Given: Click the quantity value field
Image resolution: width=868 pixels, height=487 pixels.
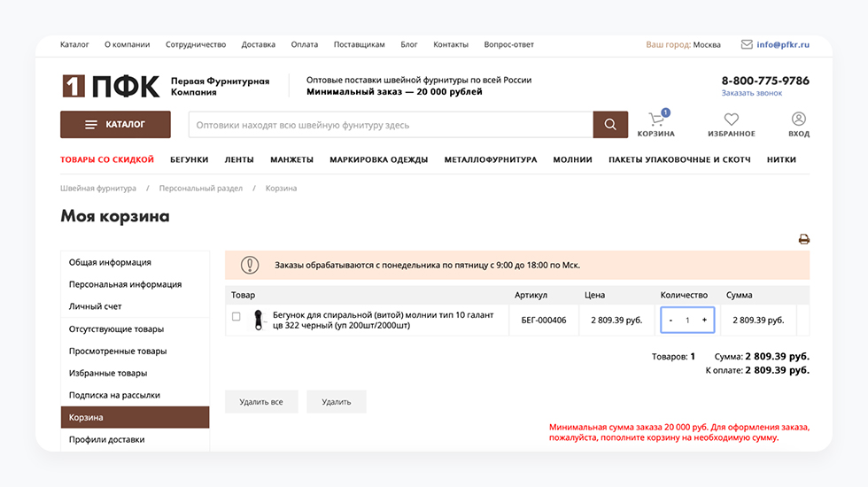Looking at the screenshot, I should click(687, 320).
